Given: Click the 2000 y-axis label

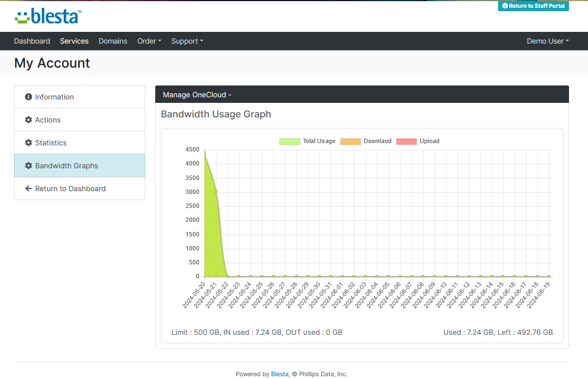Looking at the screenshot, I should pyautogui.click(x=193, y=220).
